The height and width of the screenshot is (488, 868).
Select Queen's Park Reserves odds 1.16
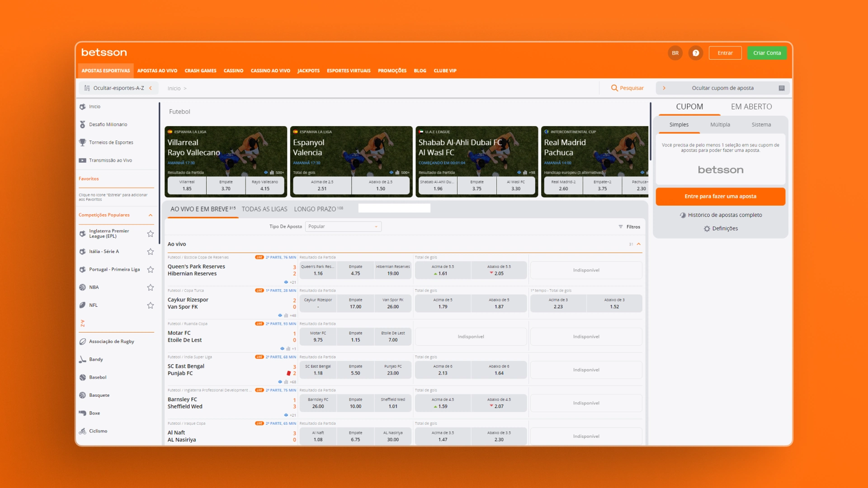click(x=318, y=270)
